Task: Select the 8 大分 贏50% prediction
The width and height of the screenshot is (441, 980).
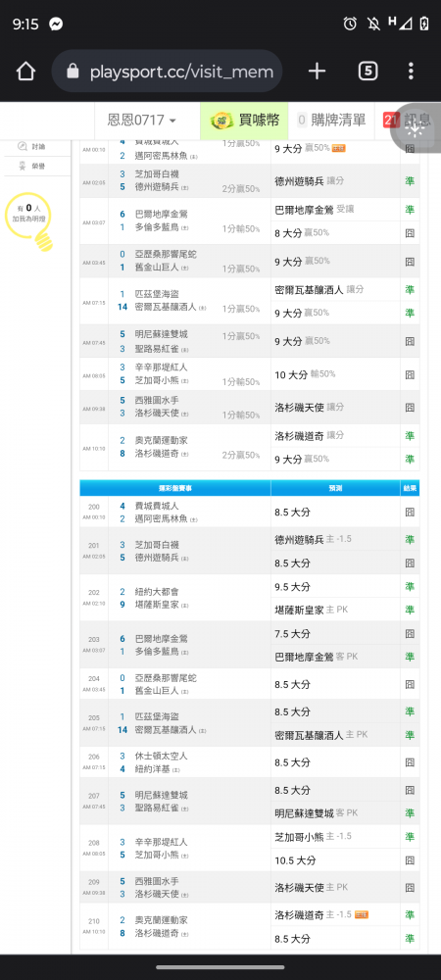Action: coord(302,233)
